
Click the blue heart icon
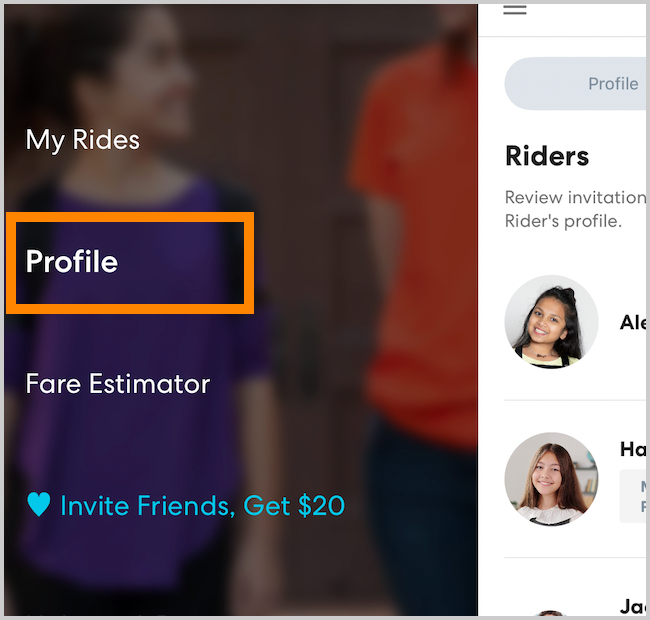tap(38, 505)
